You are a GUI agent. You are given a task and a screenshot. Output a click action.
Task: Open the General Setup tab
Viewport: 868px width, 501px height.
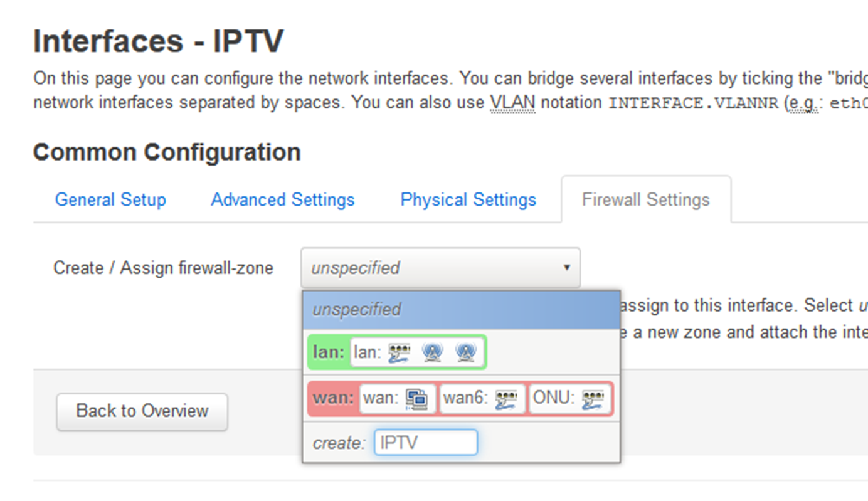(x=110, y=200)
